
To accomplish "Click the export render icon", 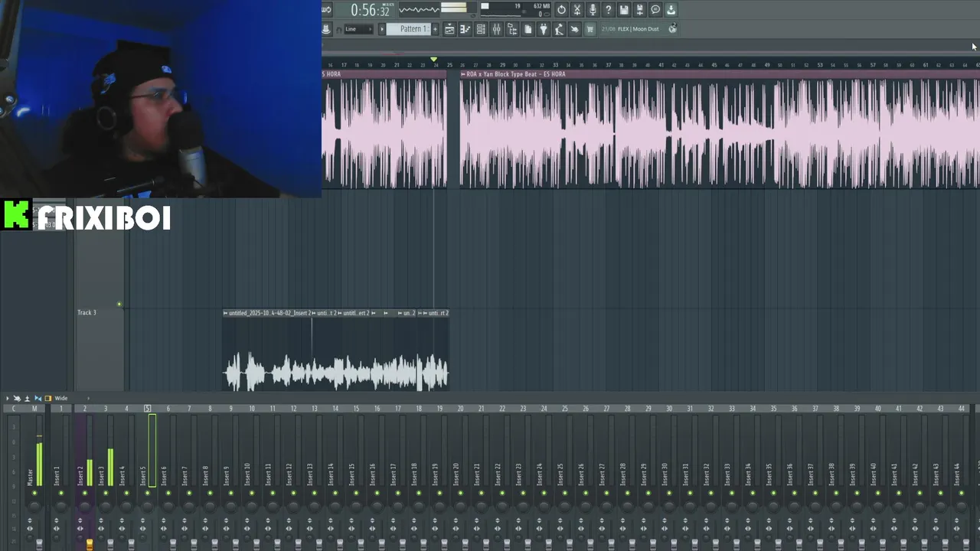I will [640, 10].
